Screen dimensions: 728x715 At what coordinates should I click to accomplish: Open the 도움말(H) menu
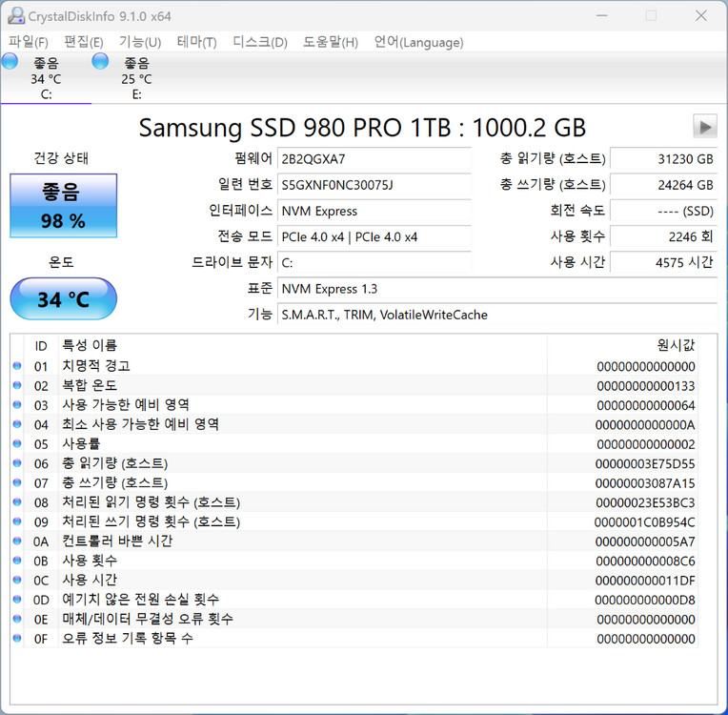point(330,42)
